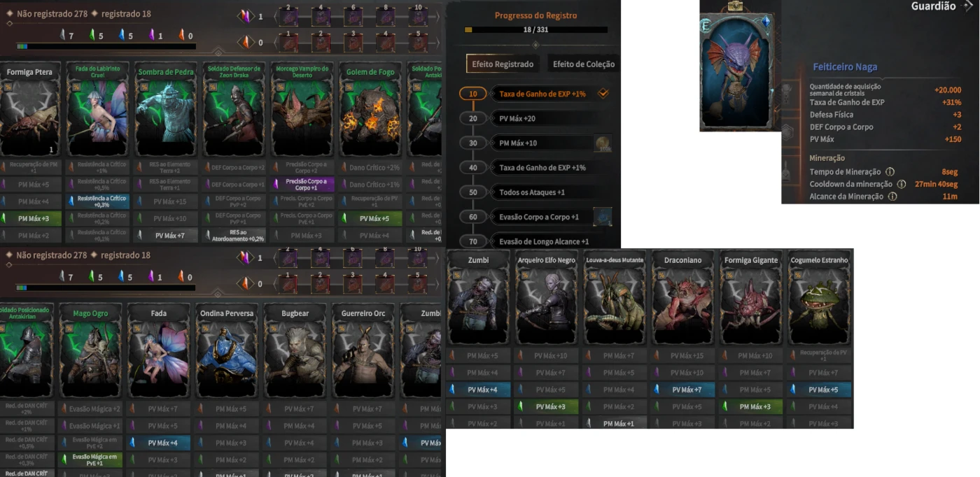Click the % badge on Golem de Fogo card
The image size is (980, 477).
349,87
